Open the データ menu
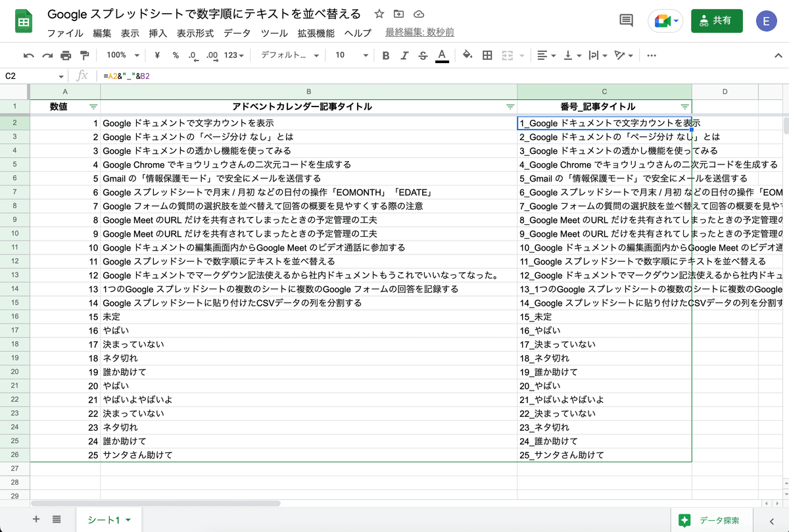 237,33
